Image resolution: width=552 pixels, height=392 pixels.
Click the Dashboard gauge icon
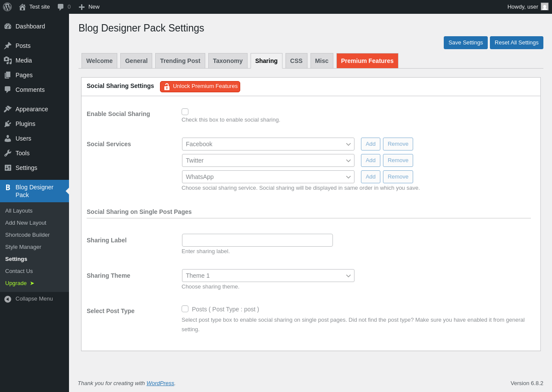[8, 26]
